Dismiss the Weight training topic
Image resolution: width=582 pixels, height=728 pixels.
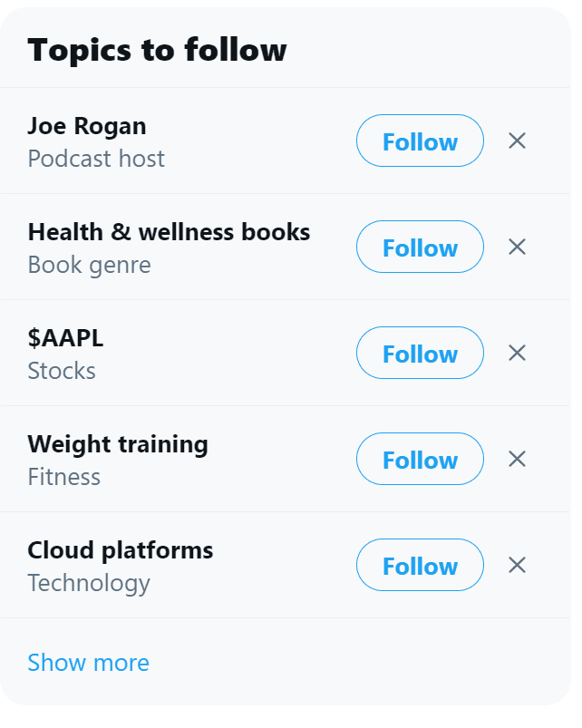(517, 459)
